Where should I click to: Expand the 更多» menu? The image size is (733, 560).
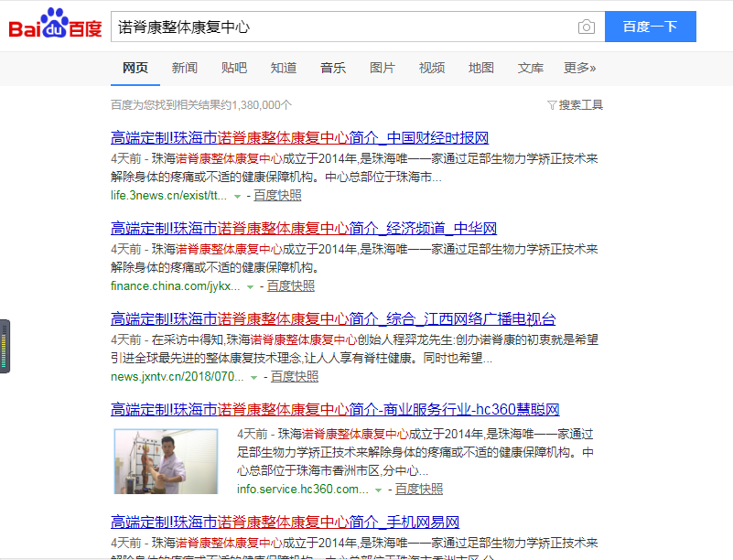tap(579, 69)
